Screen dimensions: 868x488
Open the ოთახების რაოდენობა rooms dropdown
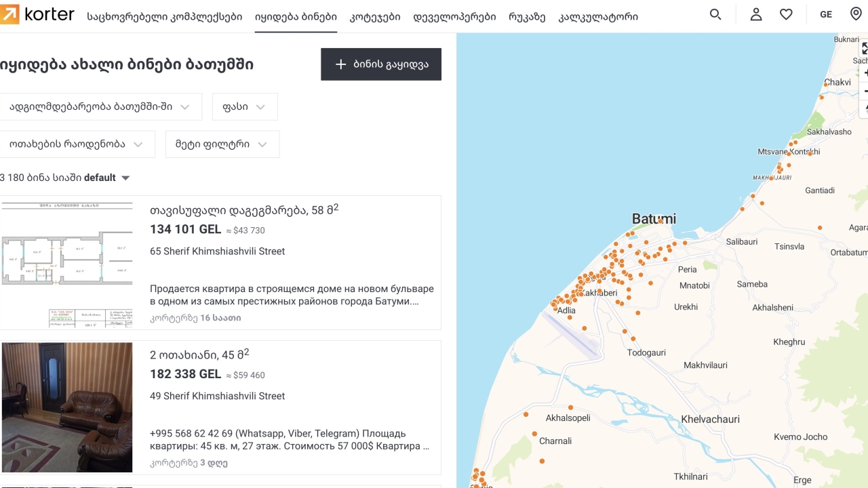point(77,144)
